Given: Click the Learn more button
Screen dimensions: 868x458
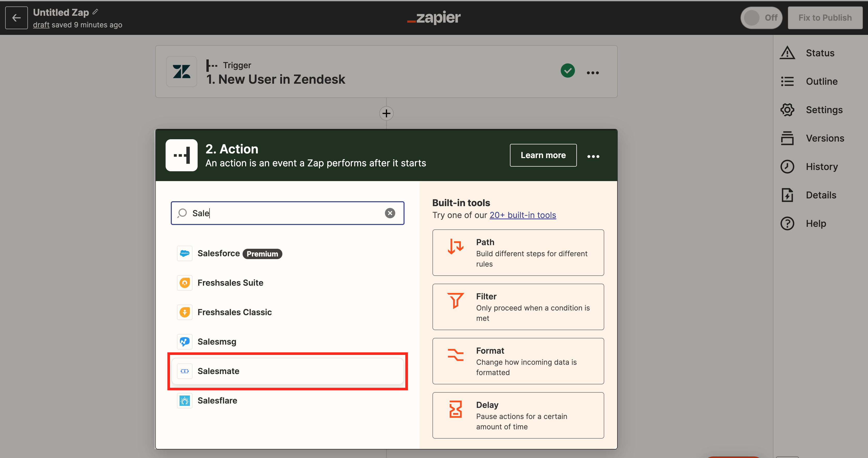Looking at the screenshot, I should click(x=543, y=155).
